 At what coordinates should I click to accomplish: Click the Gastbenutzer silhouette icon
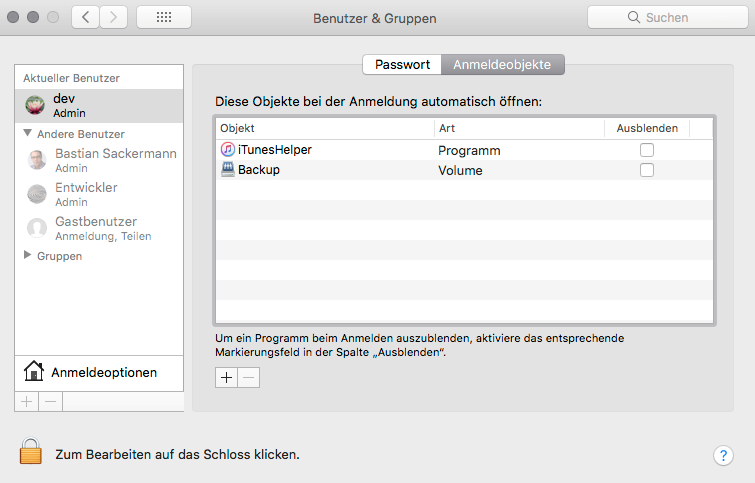pyautogui.click(x=37, y=228)
